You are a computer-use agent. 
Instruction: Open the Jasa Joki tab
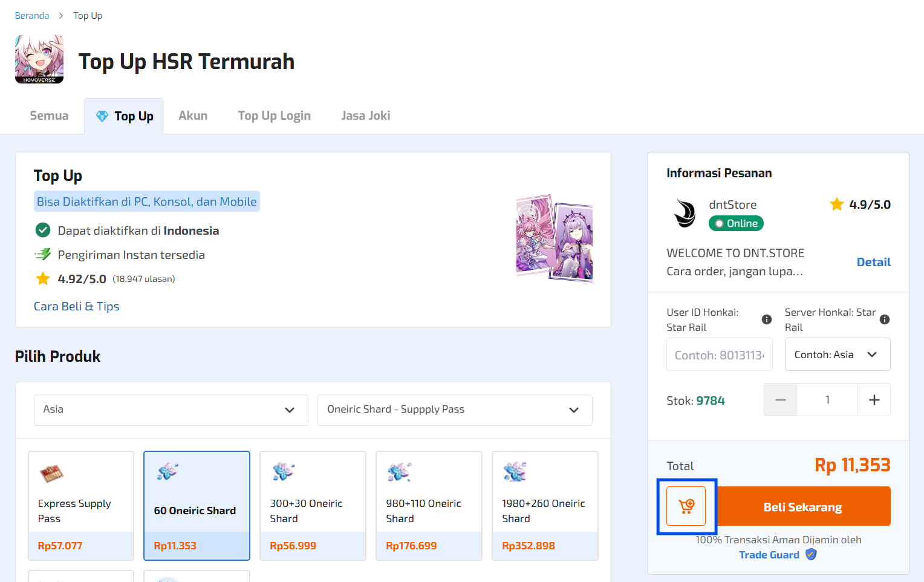click(x=365, y=116)
